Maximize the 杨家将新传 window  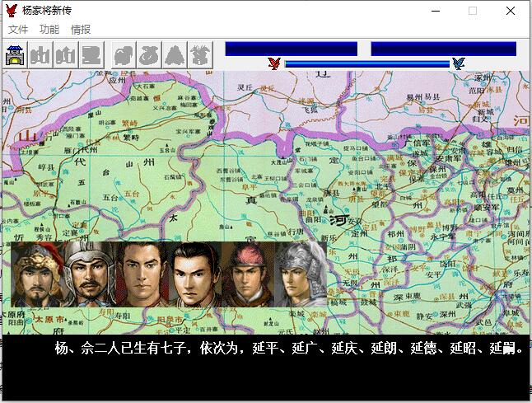pos(473,11)
